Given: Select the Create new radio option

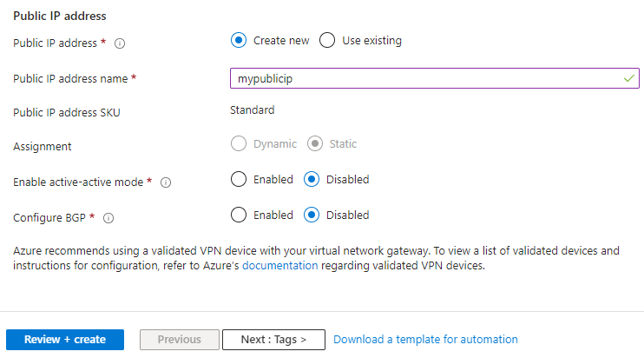Looking at the screenshot, I should 239,41.
